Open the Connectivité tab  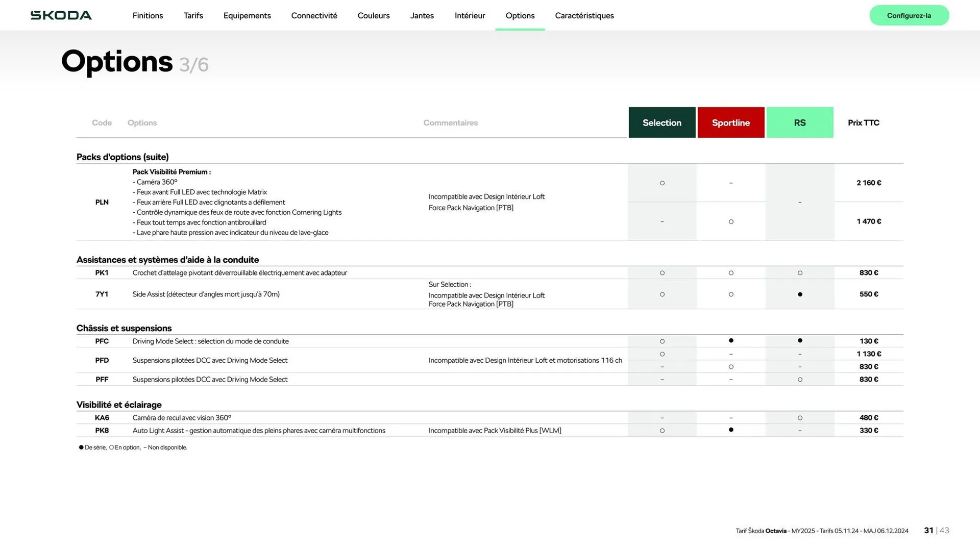pyautogui.click(x=314, y=15)
